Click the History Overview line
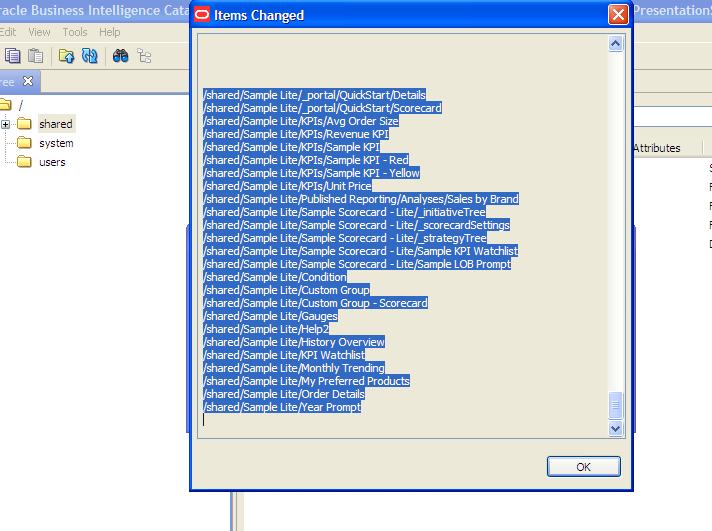 294,342
